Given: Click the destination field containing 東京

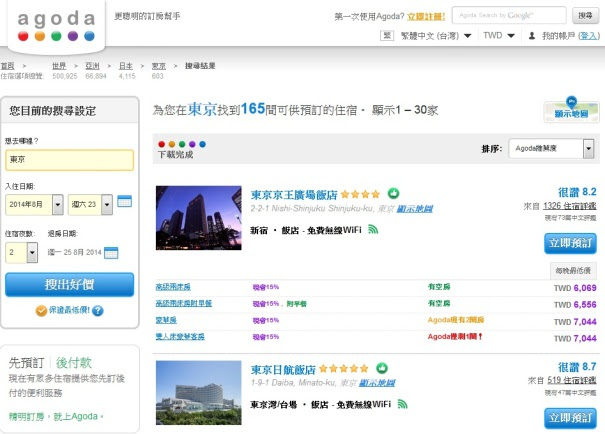Looking at the screenshot, I should pos(69,160).
